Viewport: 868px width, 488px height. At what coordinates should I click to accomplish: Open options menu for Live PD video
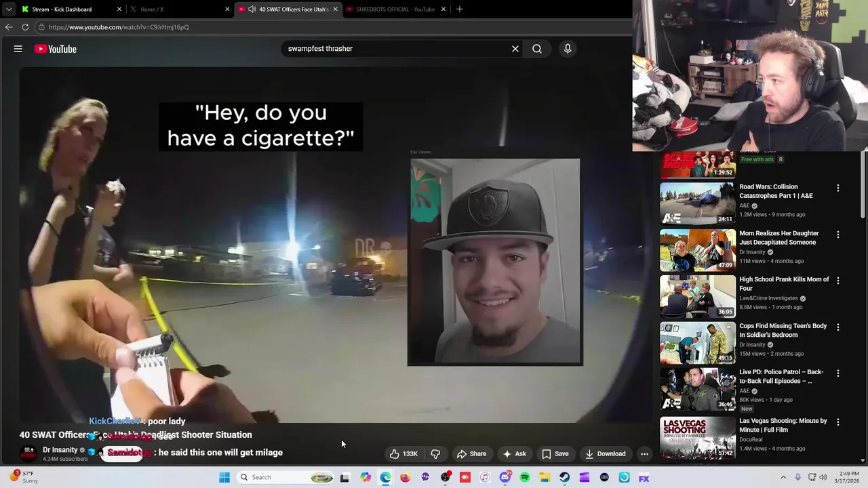tap(837, 373)
